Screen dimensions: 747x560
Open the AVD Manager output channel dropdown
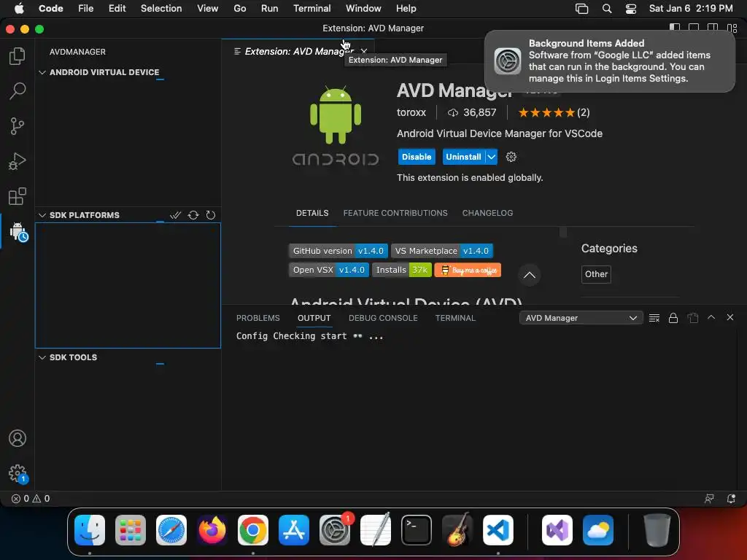pos(581,318)
